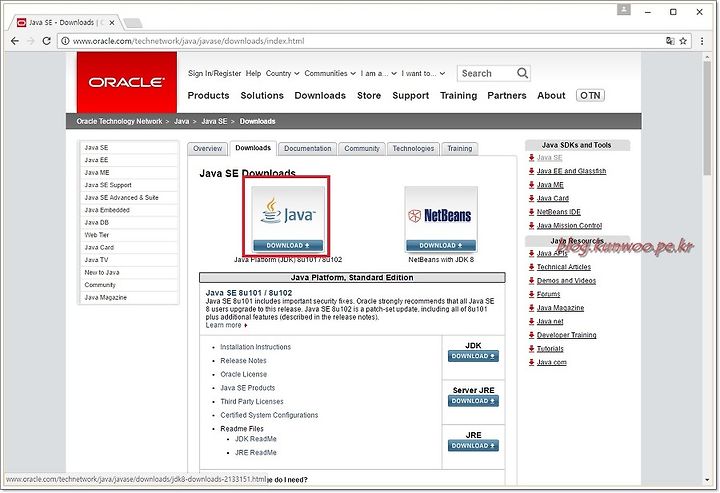Open the Partners menu
The width and height of the screenshot is (720, 493).
[x=506, y=95]
